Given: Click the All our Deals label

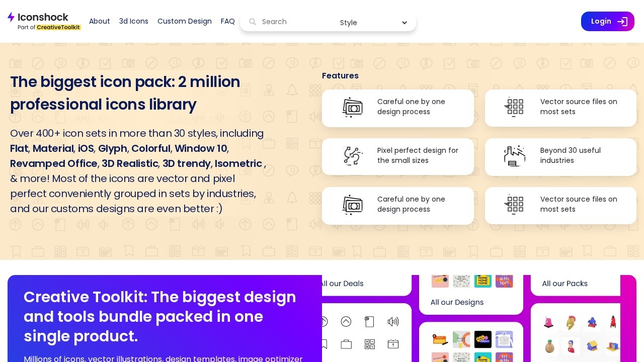Looking at the screenshot, I should tap(342, 284).
